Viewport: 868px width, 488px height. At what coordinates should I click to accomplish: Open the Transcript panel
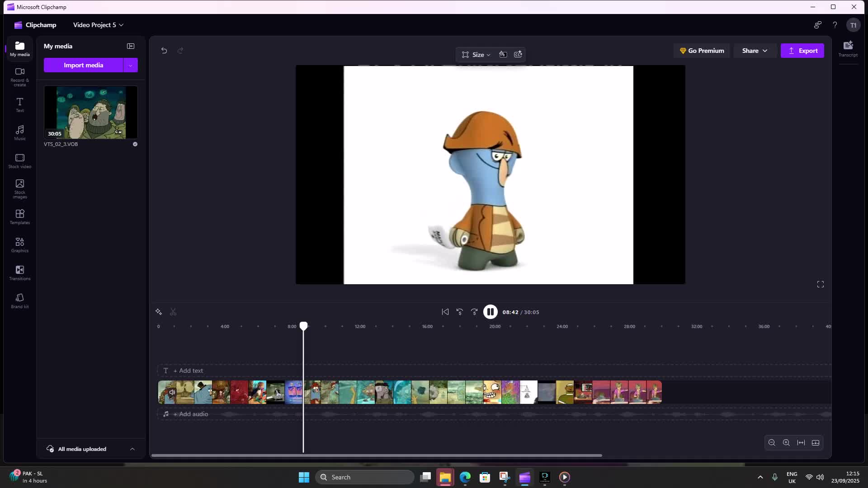848,48
